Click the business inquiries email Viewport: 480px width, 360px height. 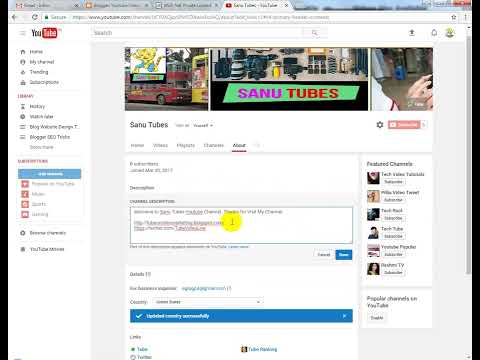204,288
